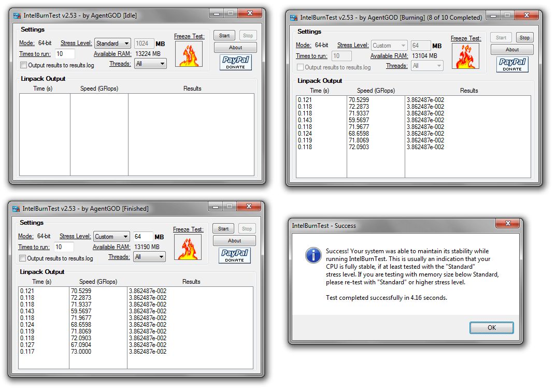Close the IntelBurnTest Success dialog with X
The height and width of the screenshot is (392, 556).
(507, 223)
